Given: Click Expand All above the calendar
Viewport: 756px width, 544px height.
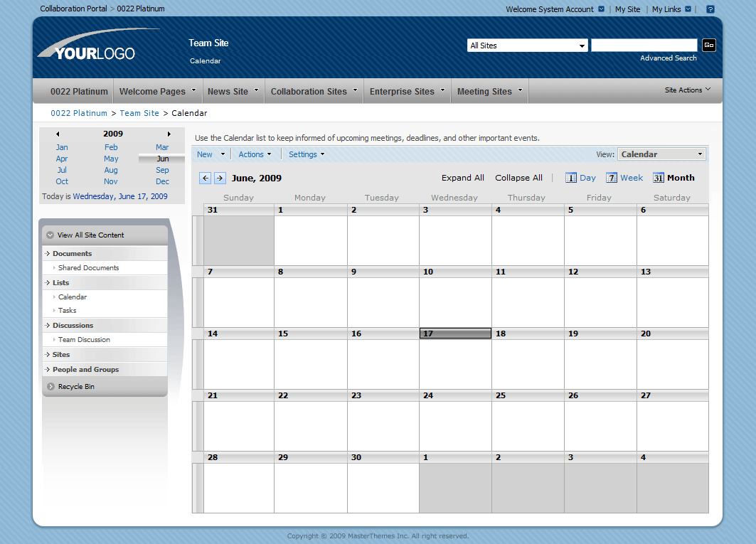Looking at the screenshot, I should 462,178.
